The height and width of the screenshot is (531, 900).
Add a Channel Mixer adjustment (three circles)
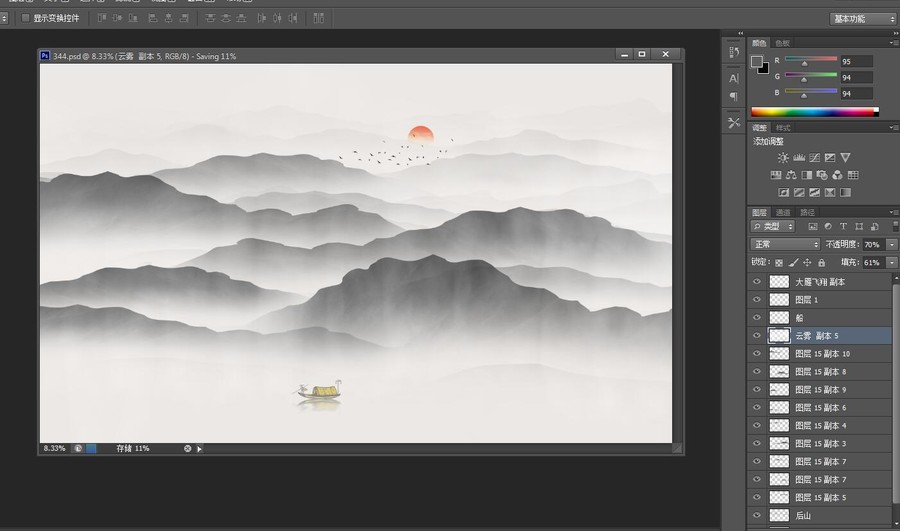(x=837, y=175)
